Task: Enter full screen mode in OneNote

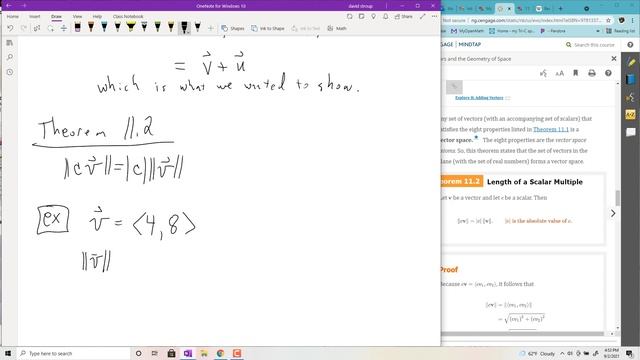Action: (423, 17)
